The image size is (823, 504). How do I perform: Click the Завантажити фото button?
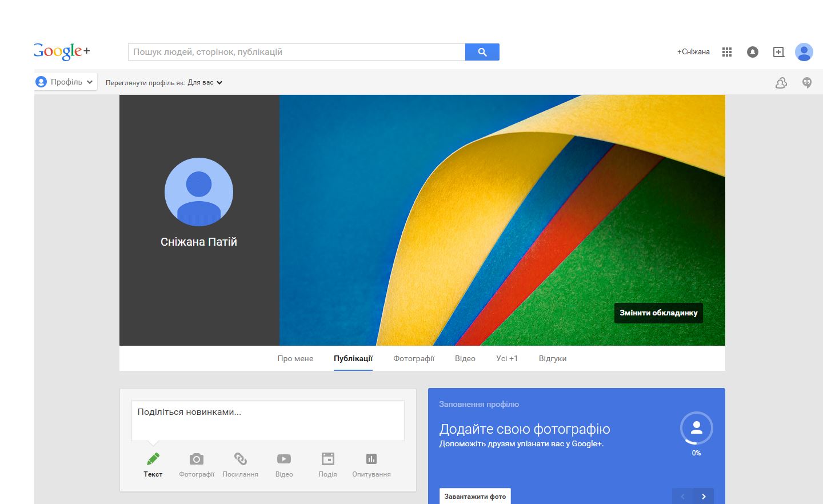click(475, 496)
